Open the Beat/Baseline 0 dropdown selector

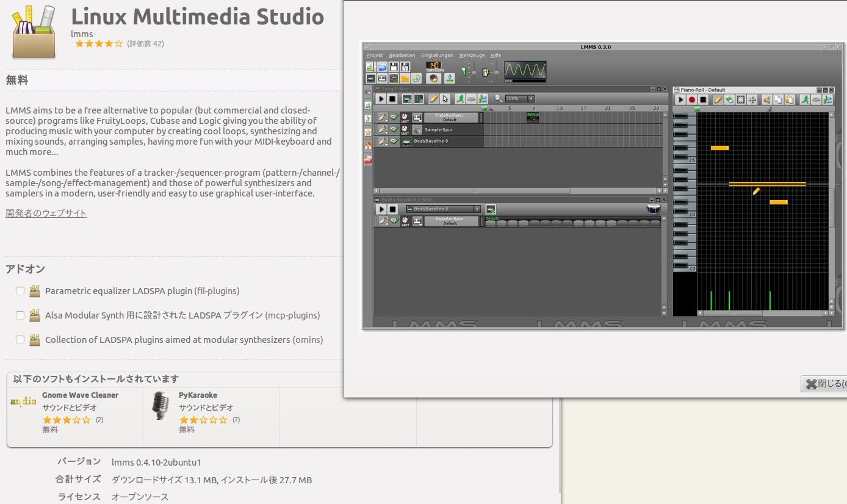[442, 209]
